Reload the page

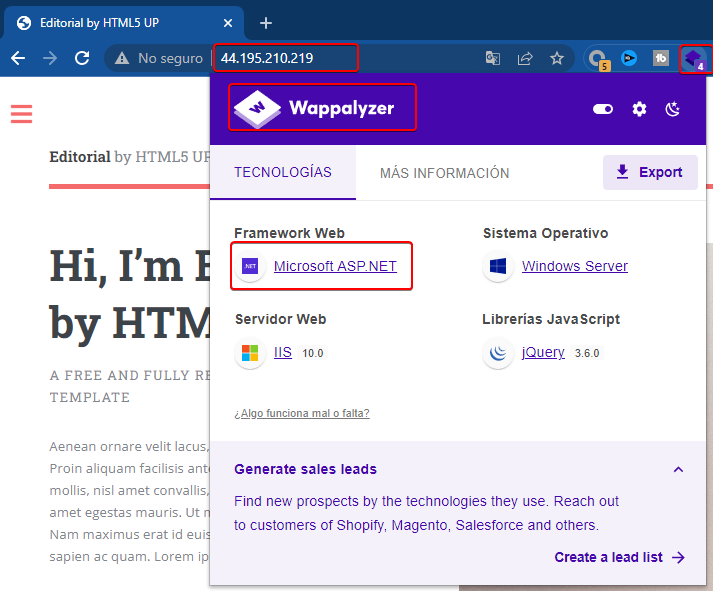(x=82, y=58)
